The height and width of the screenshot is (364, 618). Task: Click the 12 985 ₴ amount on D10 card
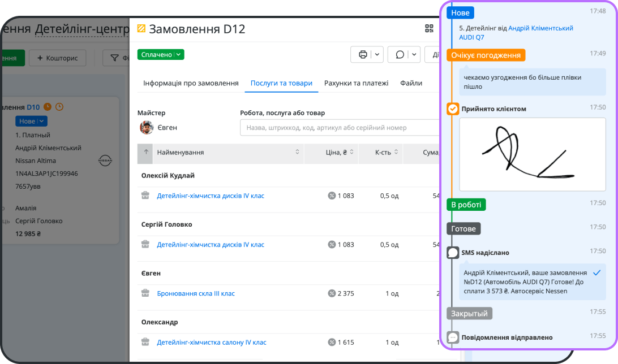click(28, 234)
